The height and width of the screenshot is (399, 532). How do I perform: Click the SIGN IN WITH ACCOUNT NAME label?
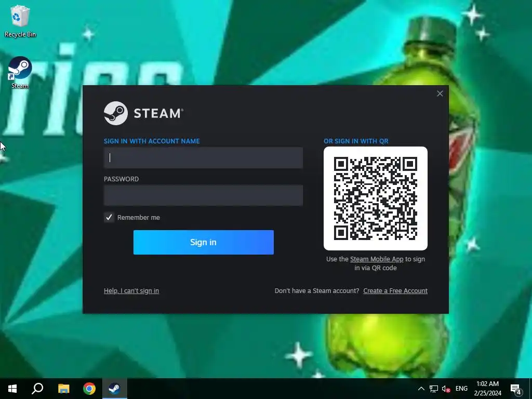[x=152, y=141]
